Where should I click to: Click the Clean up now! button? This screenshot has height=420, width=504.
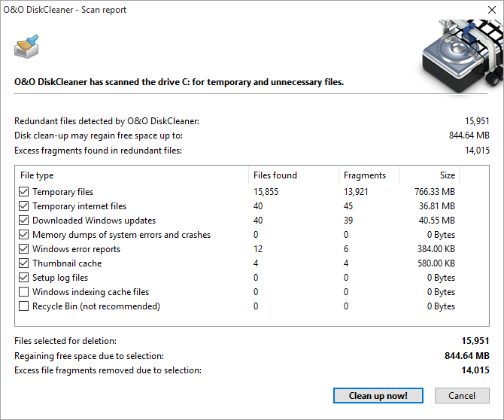378,396
